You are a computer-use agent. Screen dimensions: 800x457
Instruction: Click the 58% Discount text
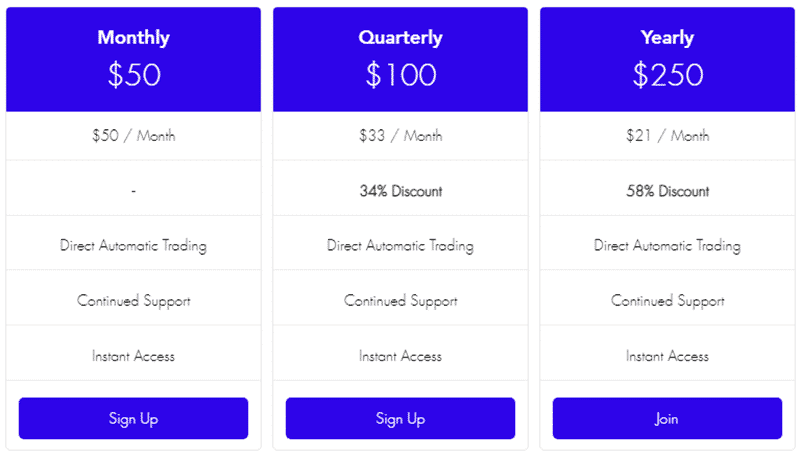pyautogui.click(x=667, y=191)
